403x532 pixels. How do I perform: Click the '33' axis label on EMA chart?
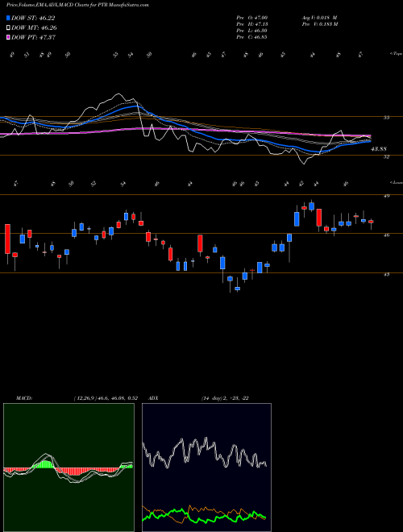coord(386,118)
